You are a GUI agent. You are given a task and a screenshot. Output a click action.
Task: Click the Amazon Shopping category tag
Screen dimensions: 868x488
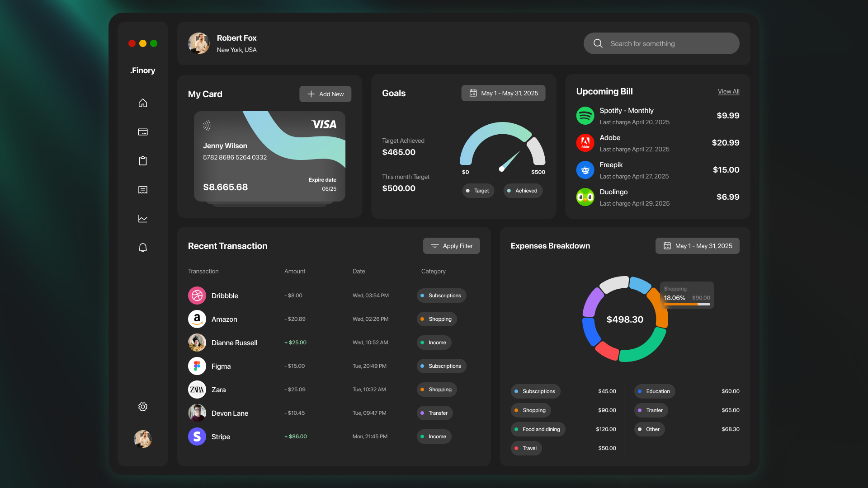[x=437, y=319]
